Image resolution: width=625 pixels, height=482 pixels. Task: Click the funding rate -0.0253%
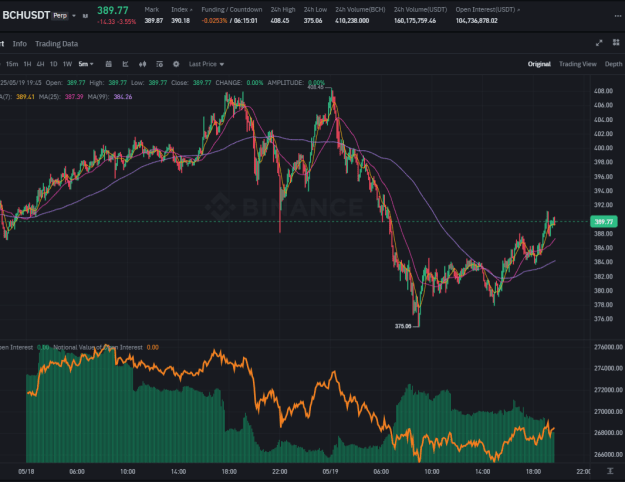[x=214, y=21]
